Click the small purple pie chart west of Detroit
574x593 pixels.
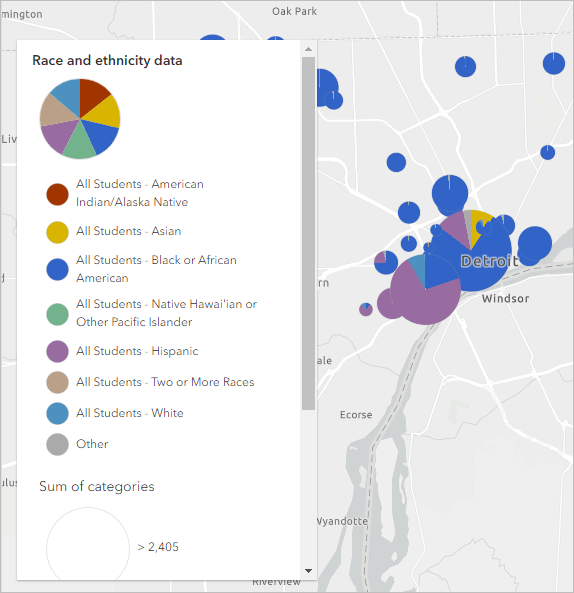coord(366,309)
